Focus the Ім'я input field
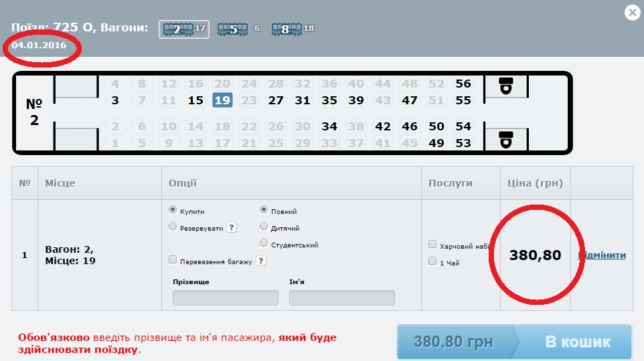Image resolution: width=644 pixels, height=361 pixels. pyautogui.click(x=341, y=298)
